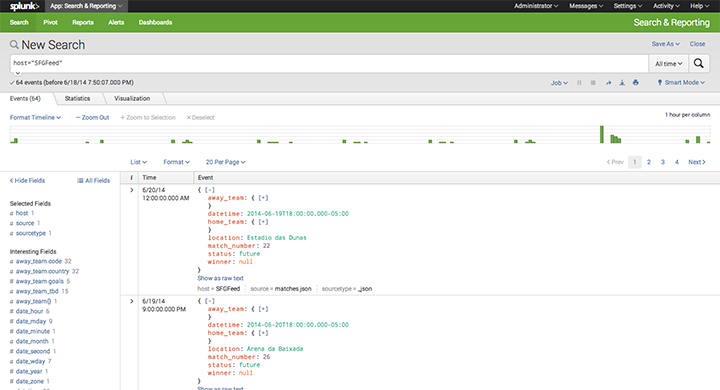The height and width of the screenshot is (390, 720).
Task: Open date_mday interesting field
Action: [x=31, y=321]
